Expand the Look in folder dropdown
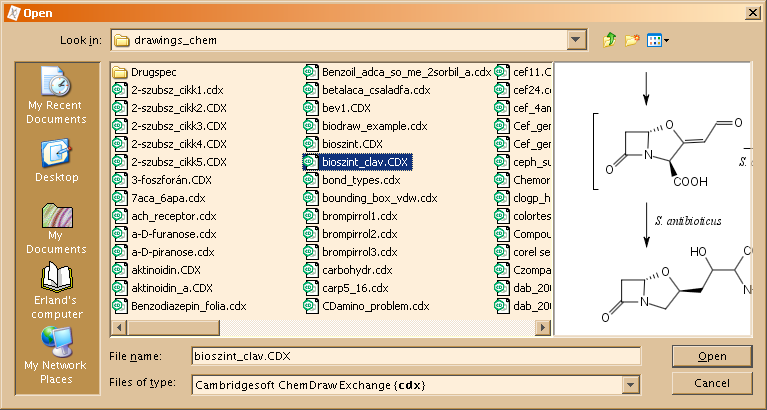Viewport: 767px width, 410px height. click(x=575, y=40)
